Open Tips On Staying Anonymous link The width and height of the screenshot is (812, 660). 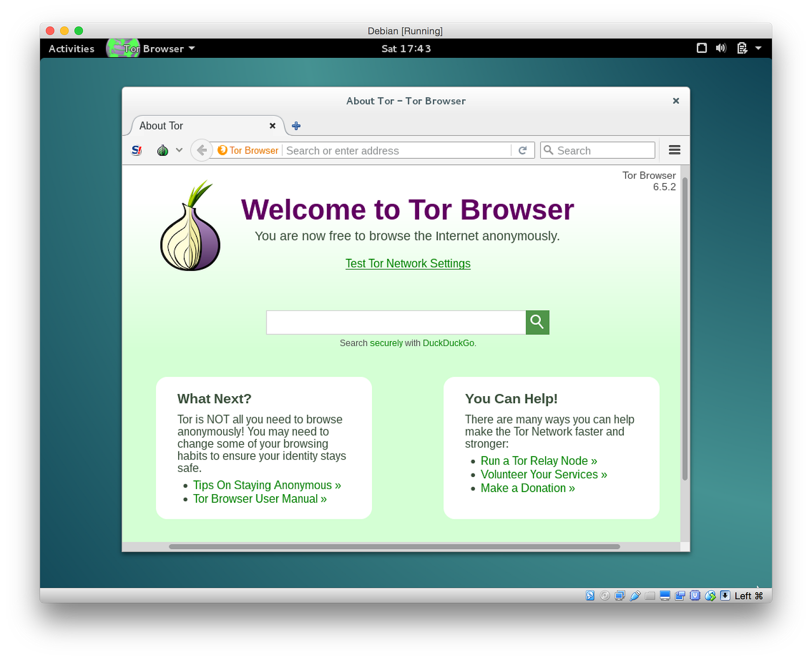pyautogui.click(x=267, y=485)
